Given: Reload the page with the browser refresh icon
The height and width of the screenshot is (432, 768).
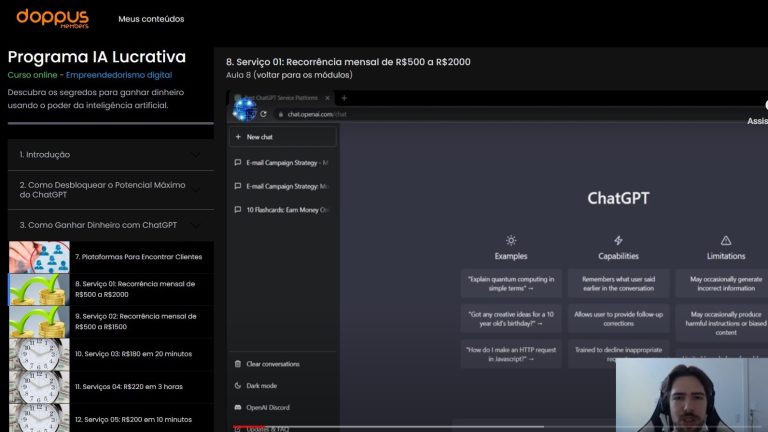Looking at the screenshot, I should [264, 114].
